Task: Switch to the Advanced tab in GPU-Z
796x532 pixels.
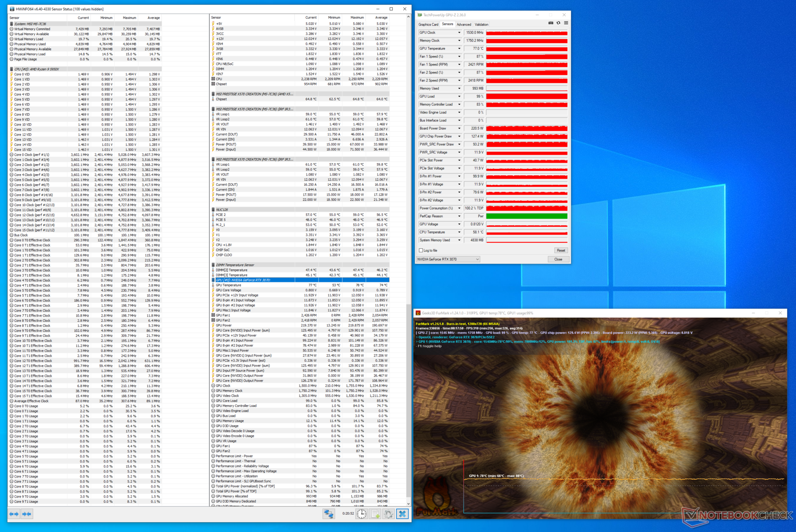Action: click(x=464, y=24)
